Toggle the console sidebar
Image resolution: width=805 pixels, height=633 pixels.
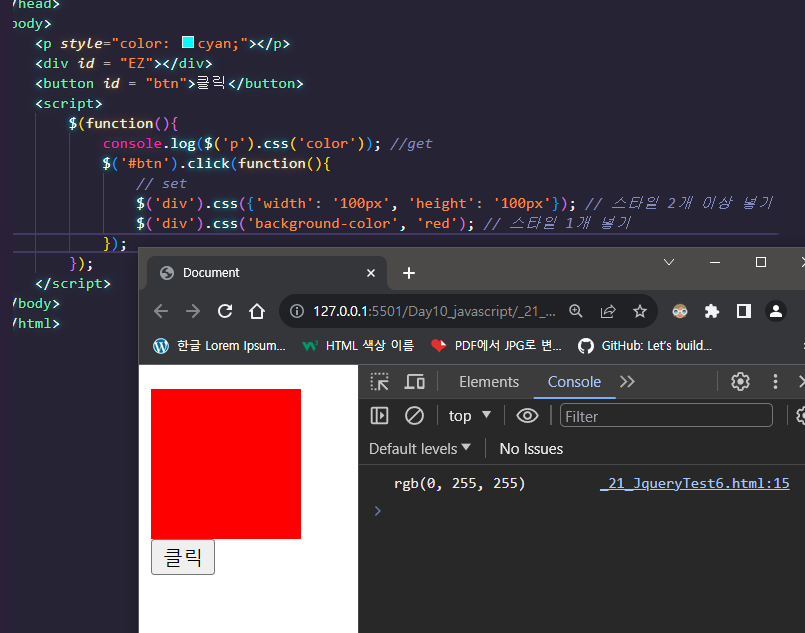[379, 416]
